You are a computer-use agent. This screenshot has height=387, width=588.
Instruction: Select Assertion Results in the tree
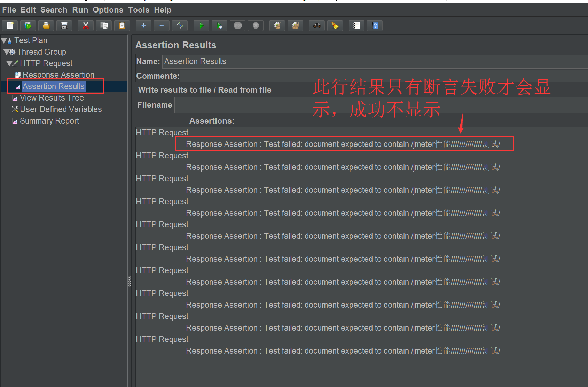click(53, 86)
